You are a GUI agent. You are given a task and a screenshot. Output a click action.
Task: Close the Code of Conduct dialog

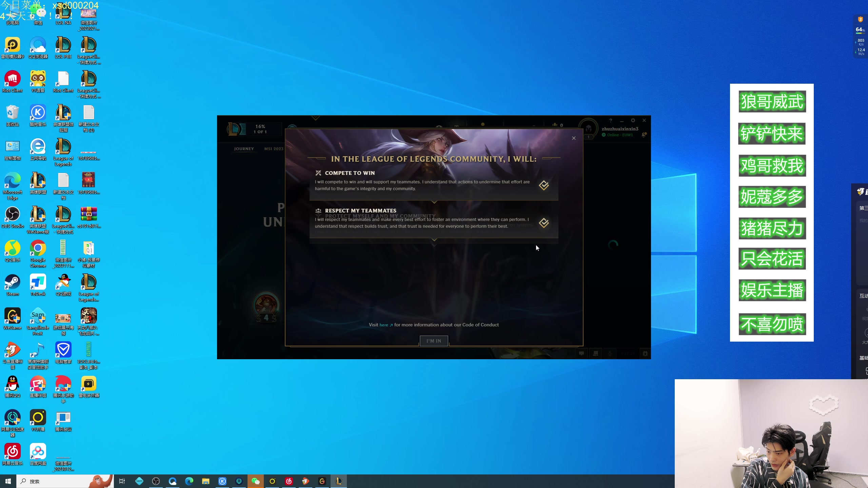coord(574,138)
